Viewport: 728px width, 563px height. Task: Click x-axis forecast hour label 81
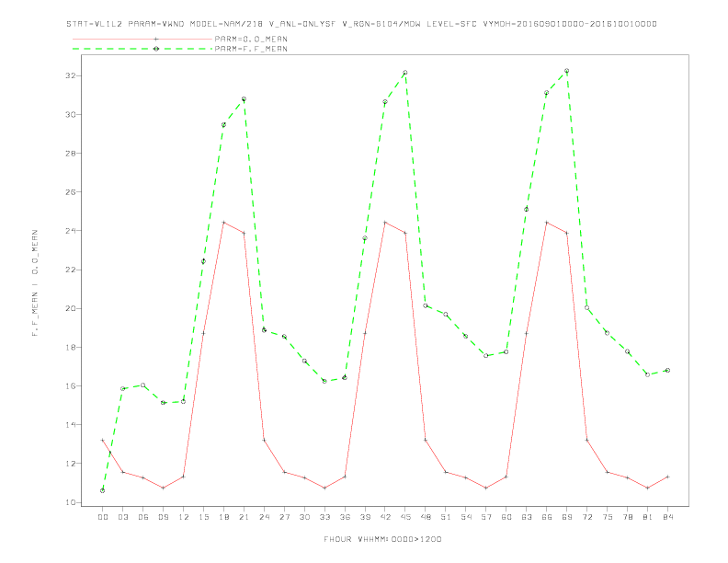coord(648,517)
